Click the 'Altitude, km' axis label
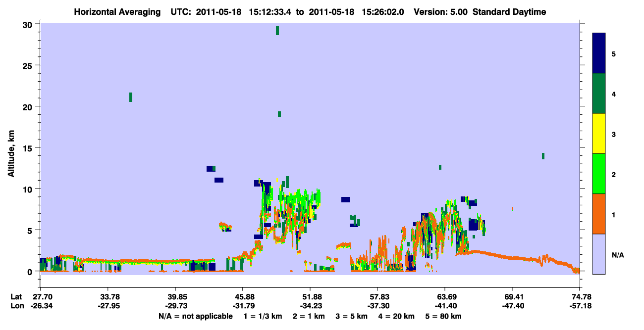 [x=11, y=155]
